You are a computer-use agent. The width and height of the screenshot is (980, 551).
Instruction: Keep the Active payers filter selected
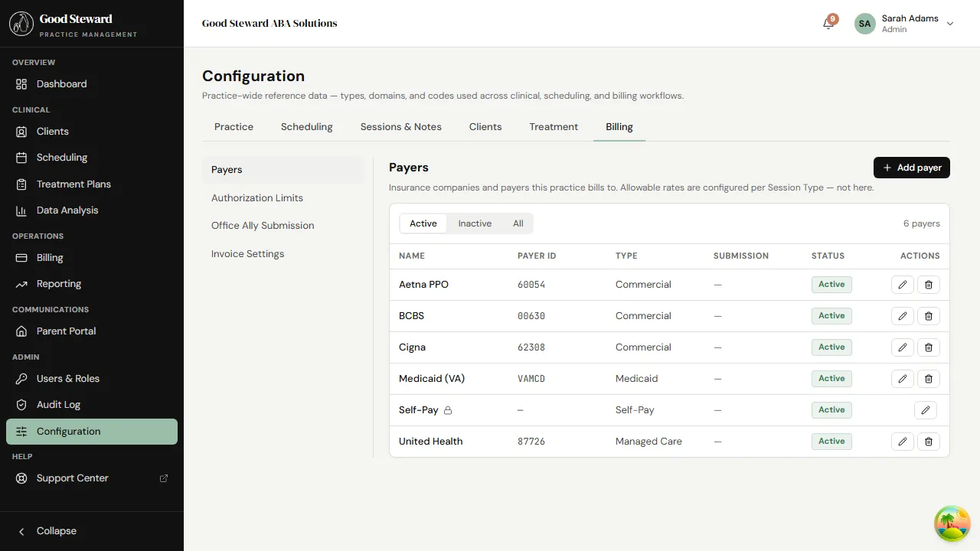(423, 223)
